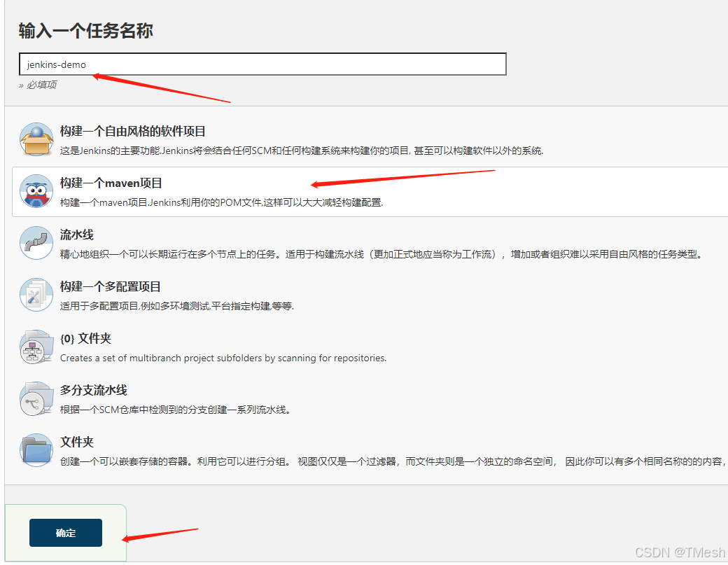Screen dimensions: 728x565
Task: Click description 'Creates a set of multibranch project subfolders'
Action: pos(223,358)
